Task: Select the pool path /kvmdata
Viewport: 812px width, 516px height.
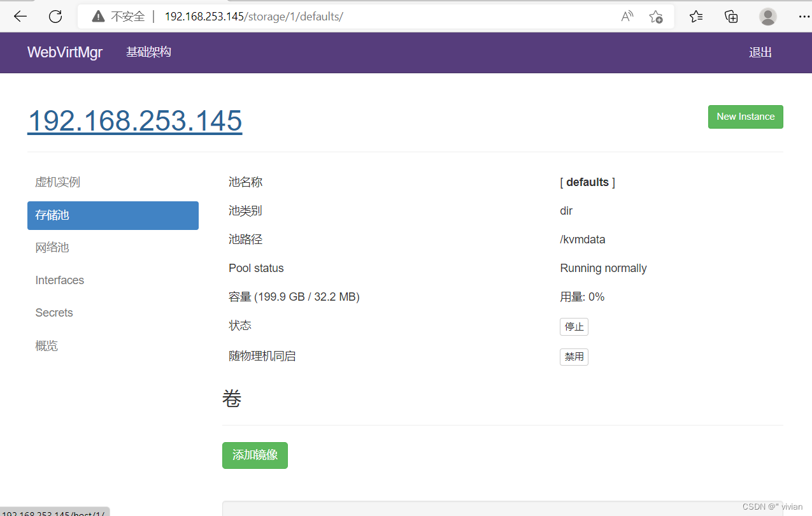Action: [x=583, y=240]
